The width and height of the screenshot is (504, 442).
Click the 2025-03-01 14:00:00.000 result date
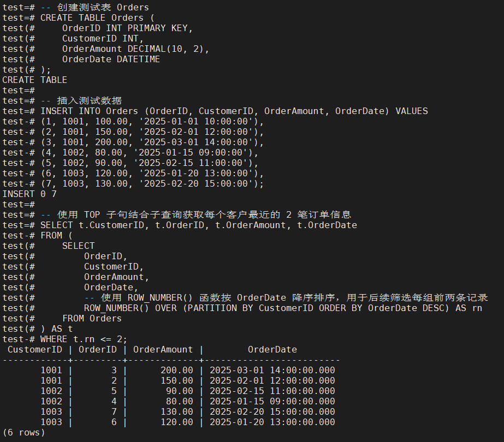[x=272, y=370]
